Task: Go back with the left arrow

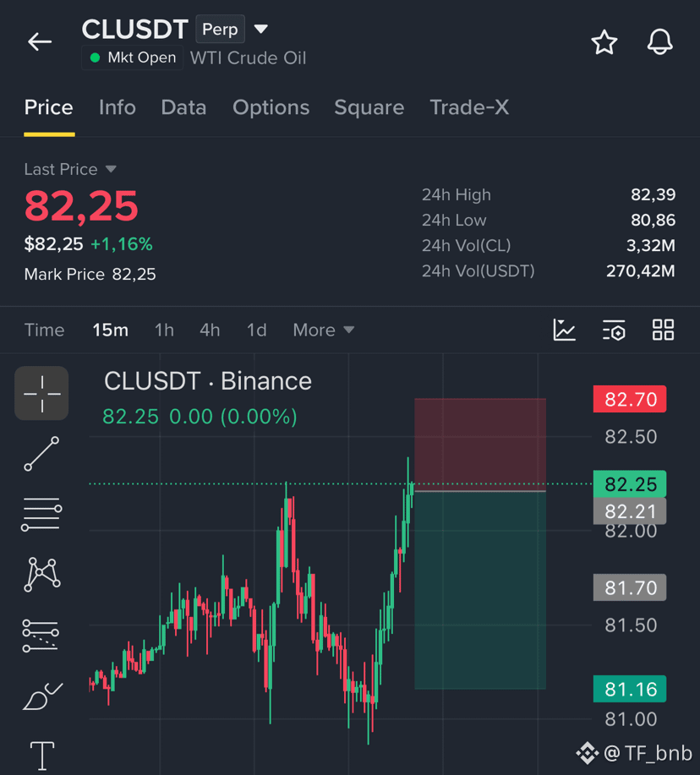Action: click(x=40, y=41)
